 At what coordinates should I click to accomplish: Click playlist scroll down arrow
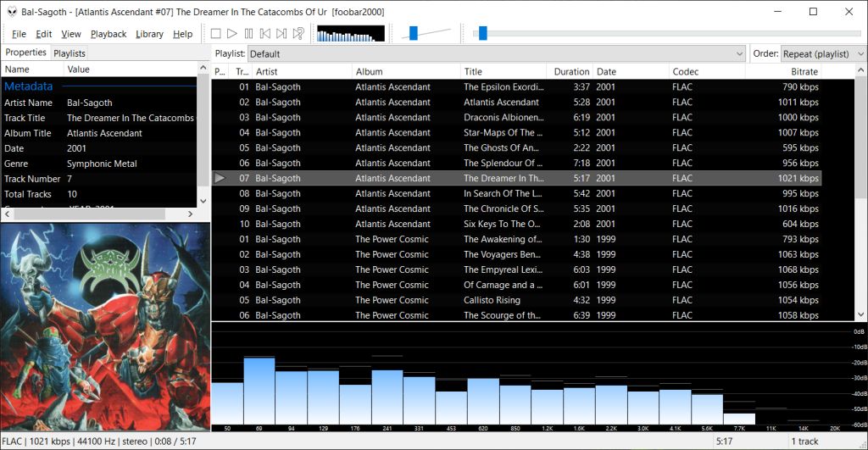[x=861, y=314]
